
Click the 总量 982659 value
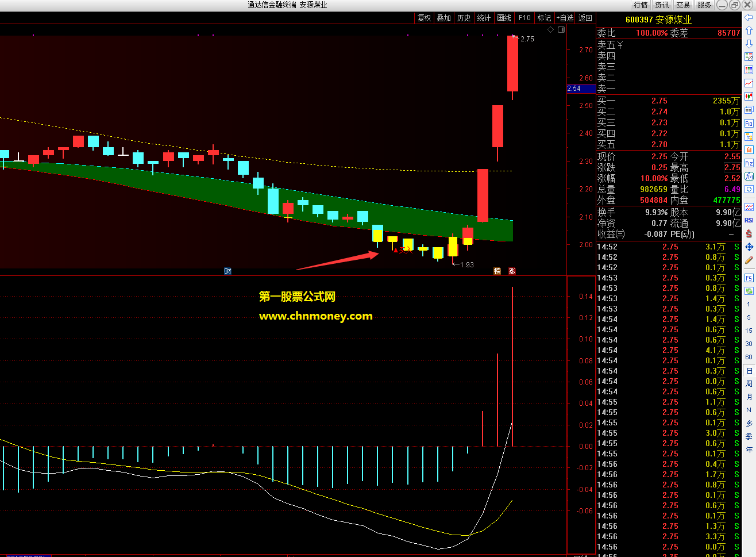click(654, 189)
